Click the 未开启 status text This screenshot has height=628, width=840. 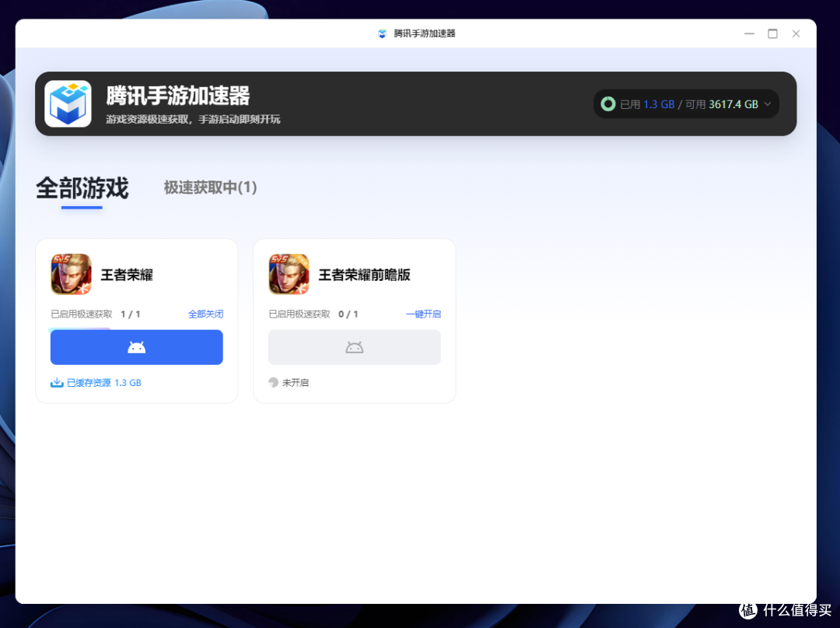tap(296, 383)
